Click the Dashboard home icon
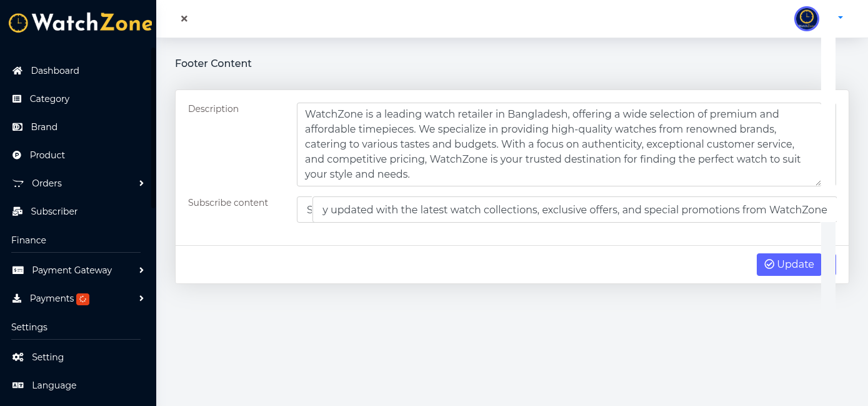Image resolution: width=868 pixels, height=406 pixels. point(17,71)
